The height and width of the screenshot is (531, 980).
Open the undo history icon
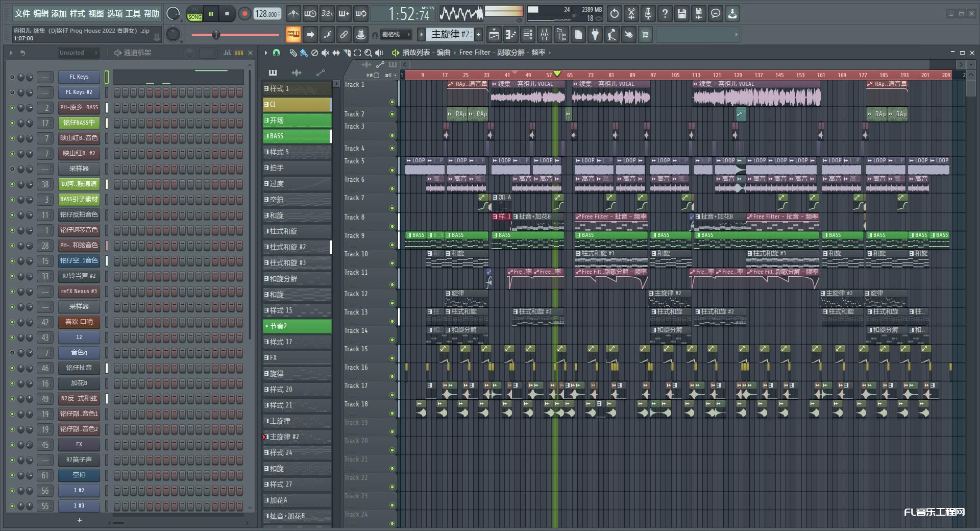tap(615, 14)
